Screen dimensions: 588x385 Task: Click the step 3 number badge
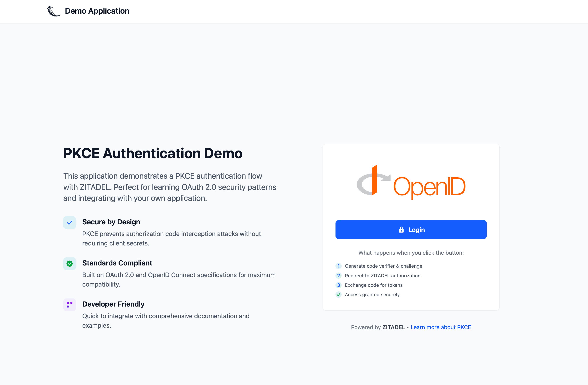pos(339,285)
